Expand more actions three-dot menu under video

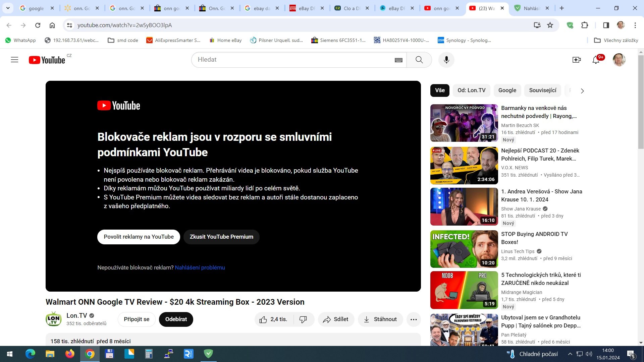pyautogui.click(x=414, y=319)
